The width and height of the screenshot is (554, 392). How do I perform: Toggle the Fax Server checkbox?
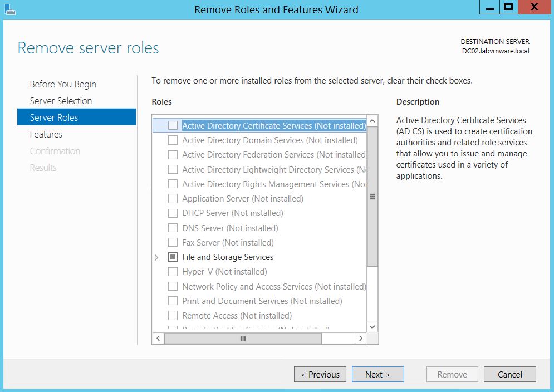(x=173, y=242)
